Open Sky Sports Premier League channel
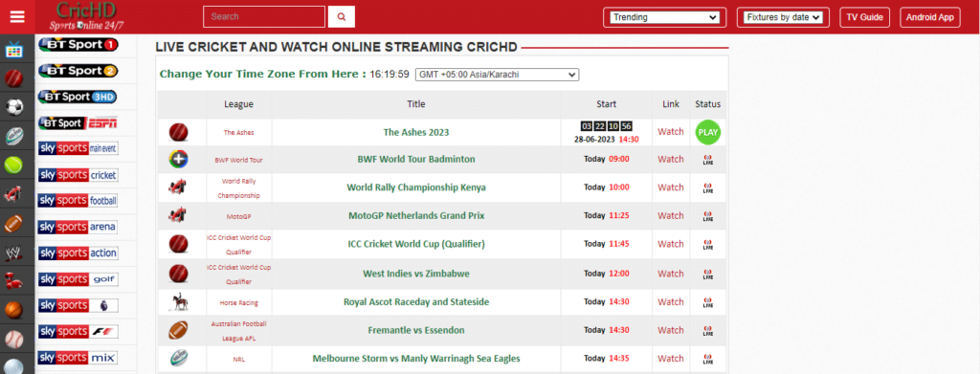Viewport: 980px width, 374px height. pos(78,305)
